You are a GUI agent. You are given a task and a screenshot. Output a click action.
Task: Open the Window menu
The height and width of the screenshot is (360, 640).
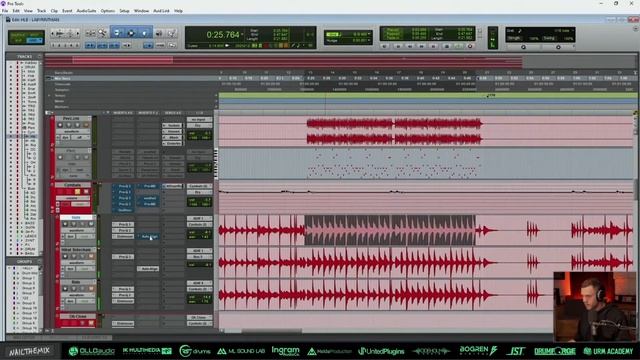(x=141, y=11)
